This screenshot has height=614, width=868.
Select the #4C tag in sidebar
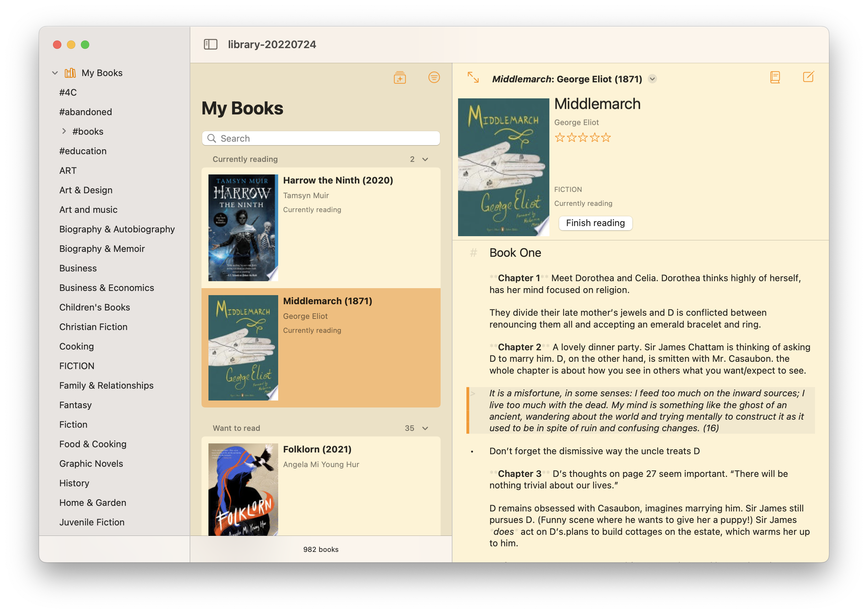pos(68,92)
